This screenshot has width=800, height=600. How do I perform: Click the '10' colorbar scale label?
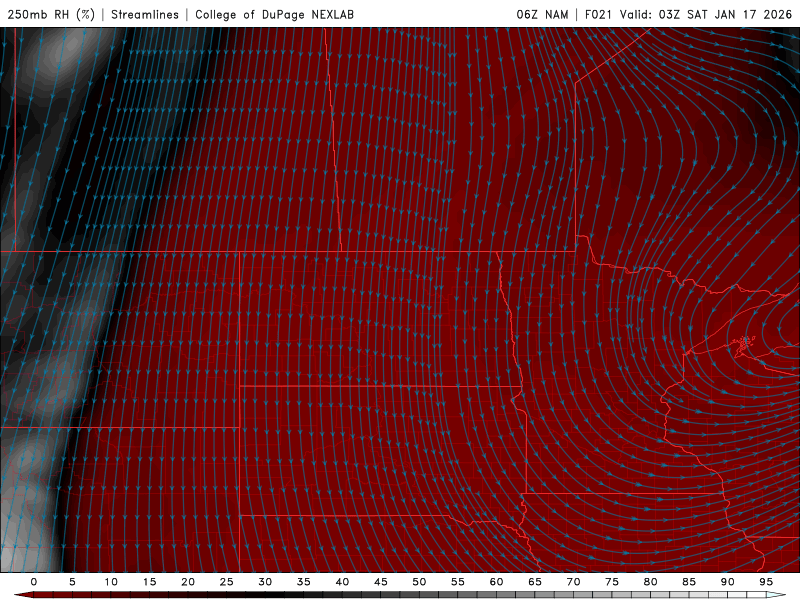(x=111, y=582)
